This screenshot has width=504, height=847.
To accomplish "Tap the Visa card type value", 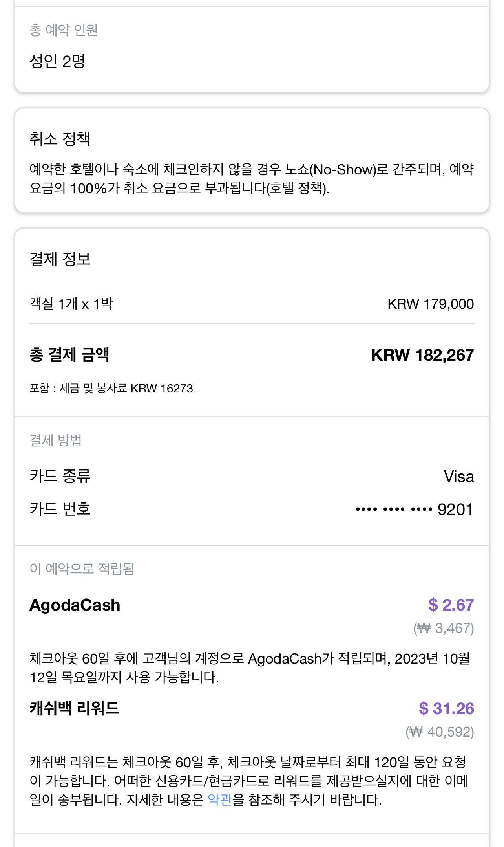I will click(x=458, y=477).
